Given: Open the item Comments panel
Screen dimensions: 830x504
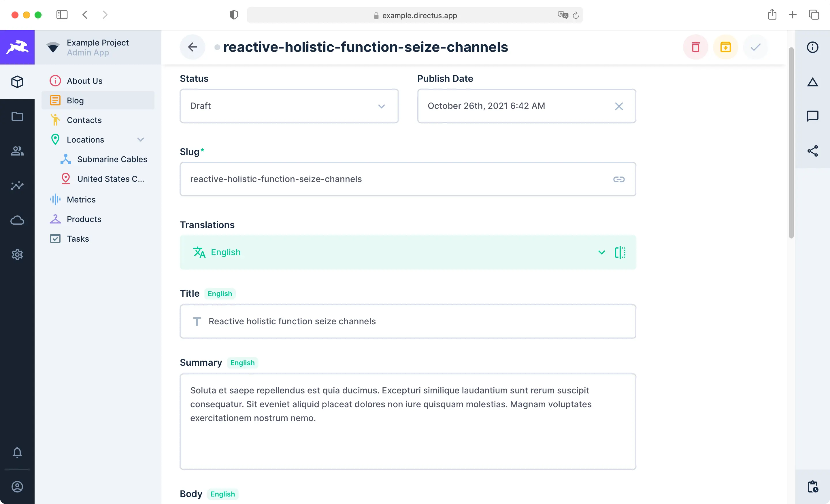Looking at the screenshot, I should [x=813, y=116].
